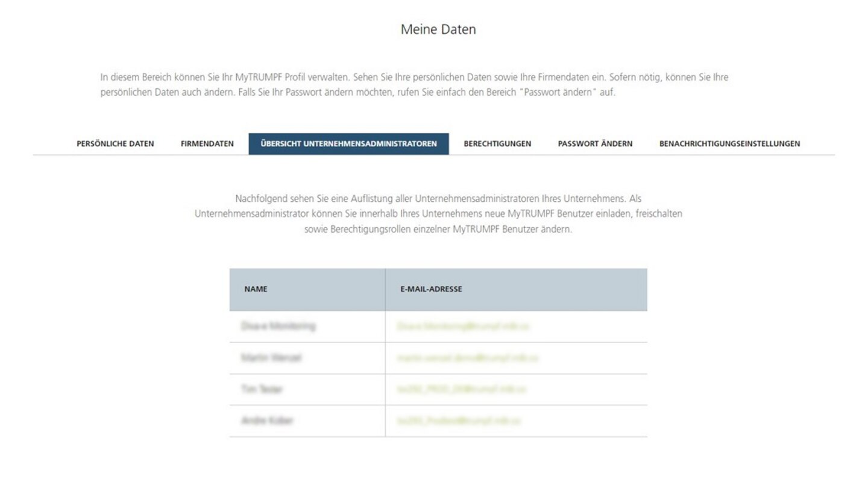Click the last administrator name cell
Viewport: 868px width, 488px height.
pyautogui.click(x=266, y=421)
